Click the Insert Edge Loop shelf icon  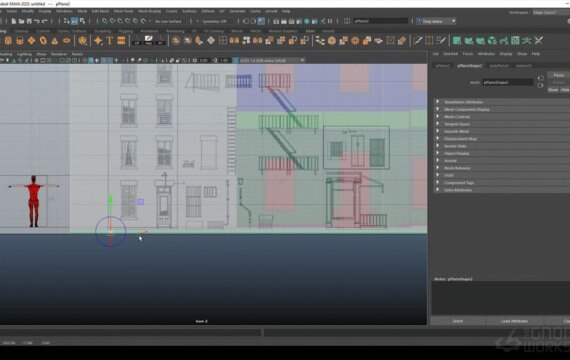click(x=429, y=40)
